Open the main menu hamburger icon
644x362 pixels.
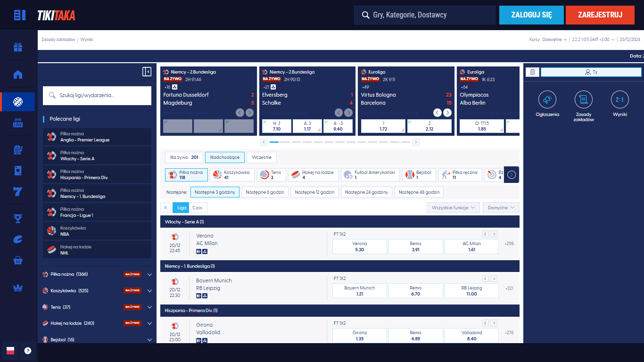(19, 15)
